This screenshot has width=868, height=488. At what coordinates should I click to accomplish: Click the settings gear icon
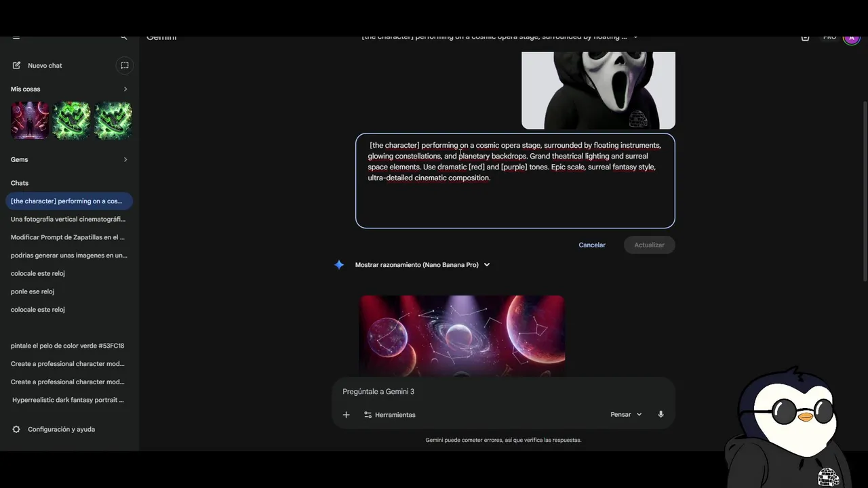16,429
